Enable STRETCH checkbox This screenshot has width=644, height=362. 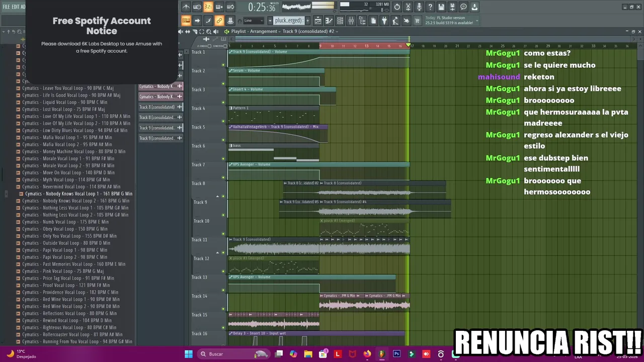pyautogui.click(x=224, y=46)
